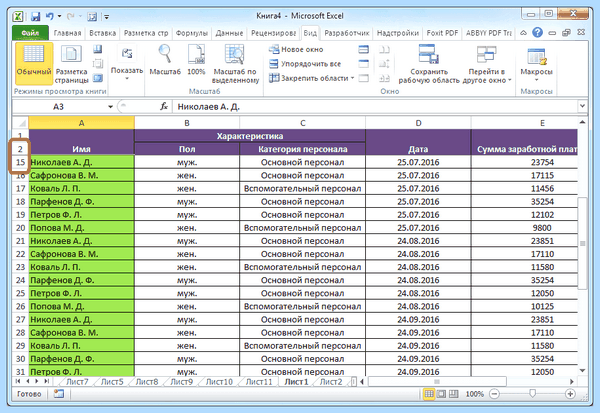The image size is (600, 413).
Task: Click Упорядочить все
Action: 305,64
